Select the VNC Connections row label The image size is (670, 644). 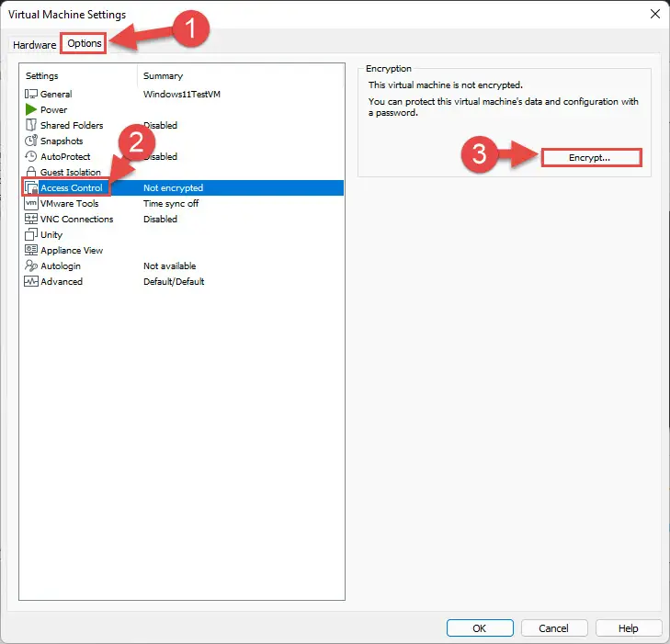click(76, 219)
